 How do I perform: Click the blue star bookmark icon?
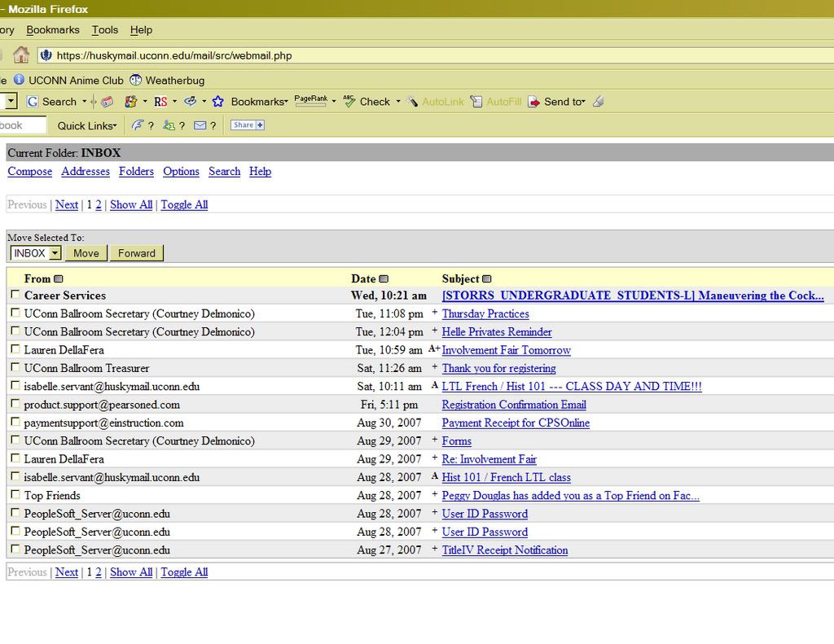coord(217,102)
